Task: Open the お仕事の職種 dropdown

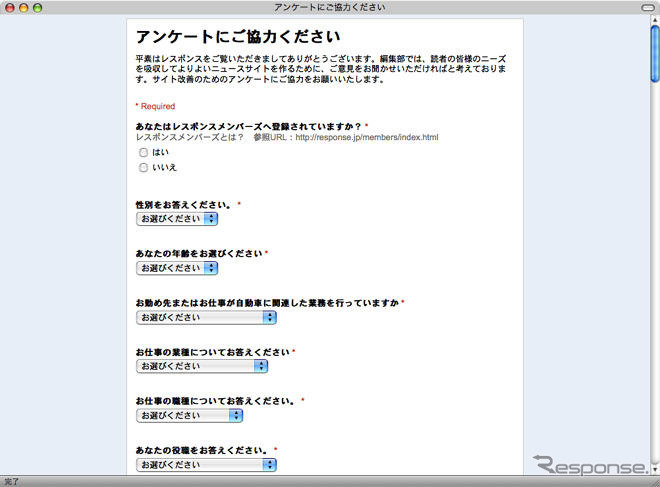Action: click(x=189, y=415)
